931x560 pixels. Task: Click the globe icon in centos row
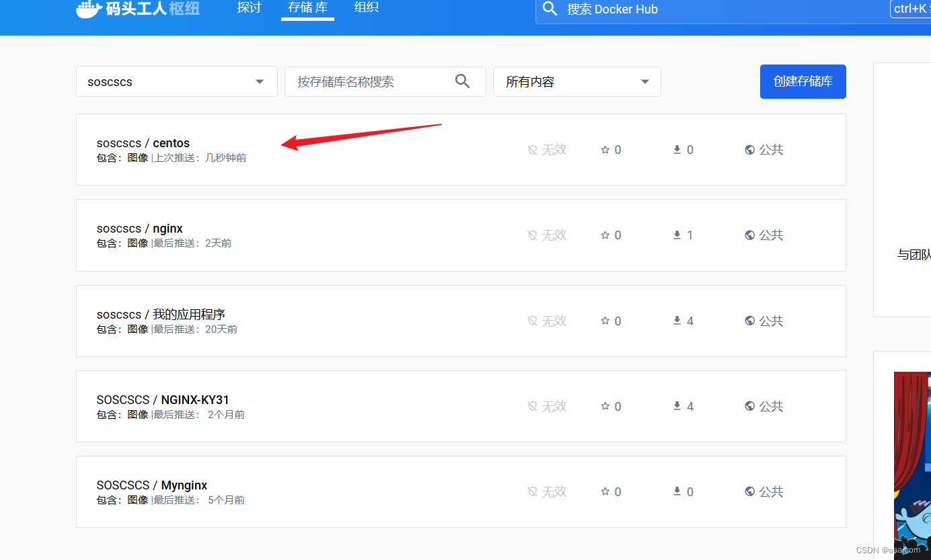click(750, 150)
